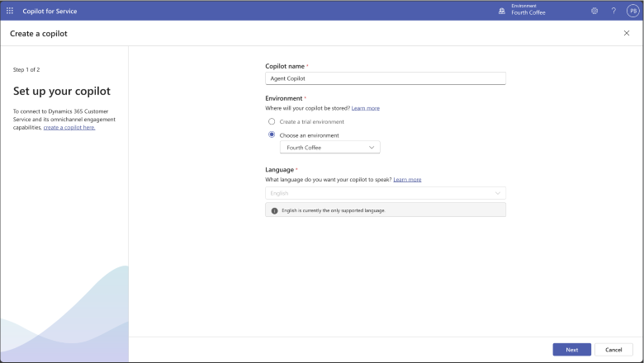The height and width of the screenshot is (363, 644).
Task: Open the create a copilot here link
Action: click(69, 128)
